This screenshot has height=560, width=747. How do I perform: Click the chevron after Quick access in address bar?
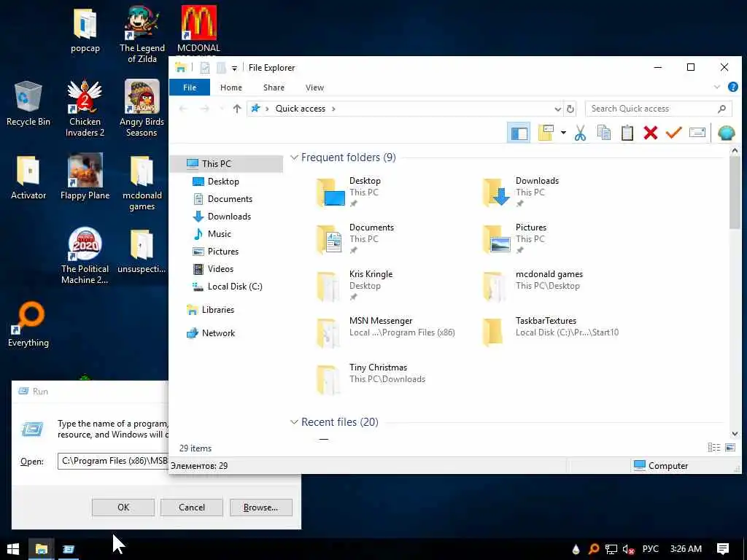(333, 109)
